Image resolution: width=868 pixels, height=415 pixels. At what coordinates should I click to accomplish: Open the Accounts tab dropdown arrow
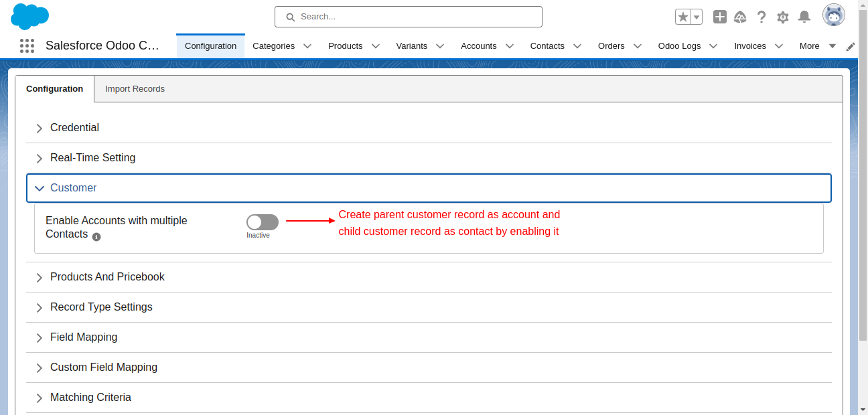pos(510,46)
